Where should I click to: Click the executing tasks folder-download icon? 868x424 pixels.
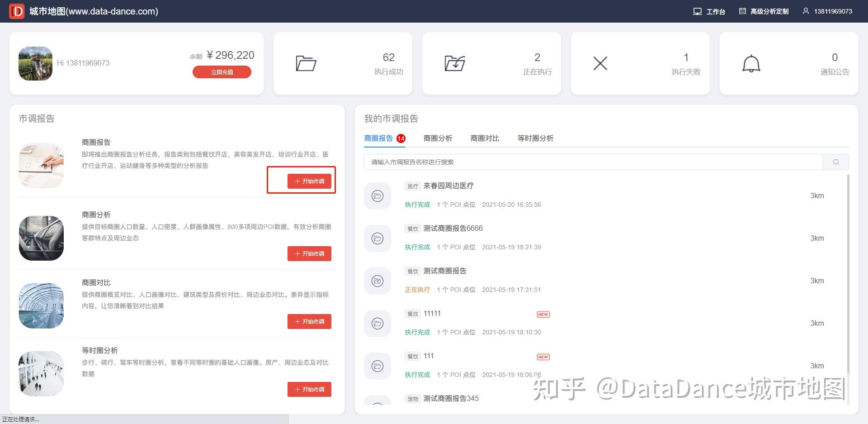[455, 63]
